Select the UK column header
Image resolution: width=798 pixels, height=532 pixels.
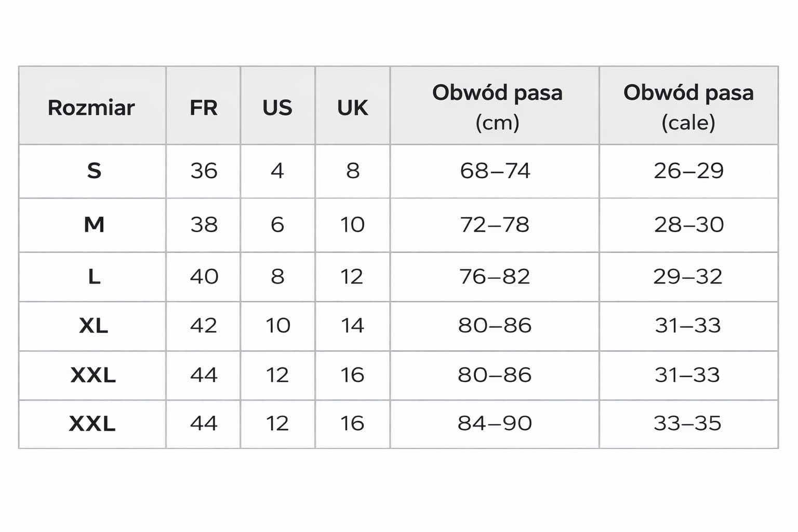pos(352,108)
